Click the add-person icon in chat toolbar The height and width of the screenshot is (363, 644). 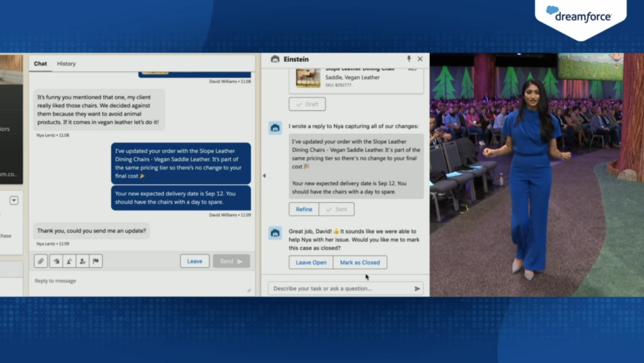[82, 261]
